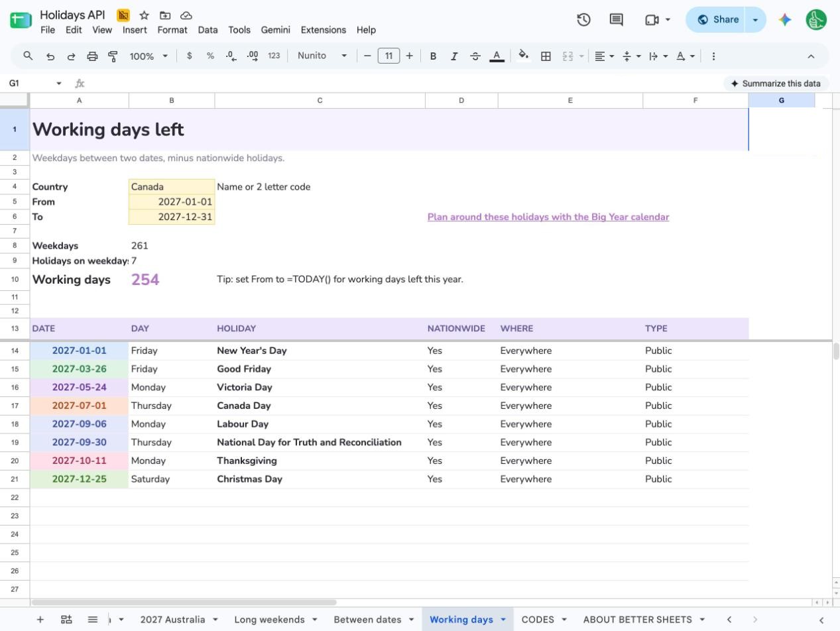The width and height of the screenshot is (840, 631).
Task: Click the vertical scrollbar thumb
Action: (x=836, y=352)
